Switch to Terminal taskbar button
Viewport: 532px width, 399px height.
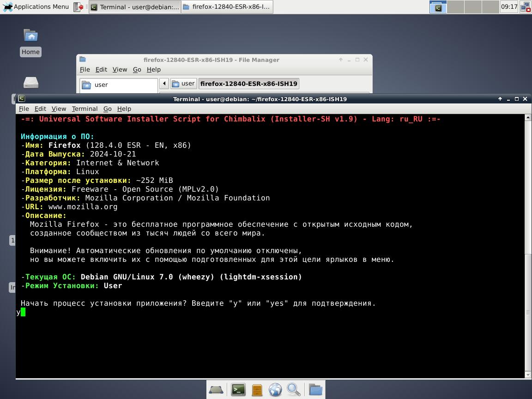point(135,7)
